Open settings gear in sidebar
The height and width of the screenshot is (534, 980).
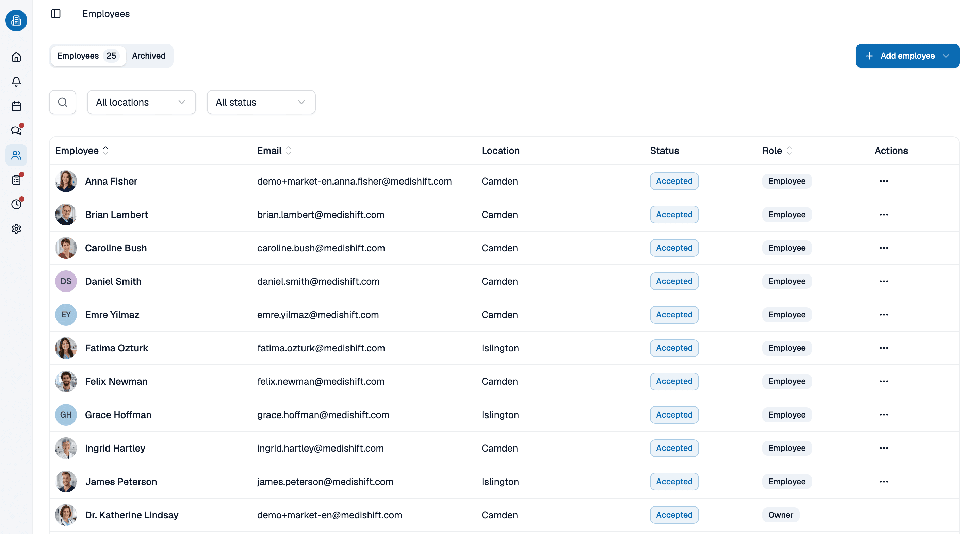[16, 229]
